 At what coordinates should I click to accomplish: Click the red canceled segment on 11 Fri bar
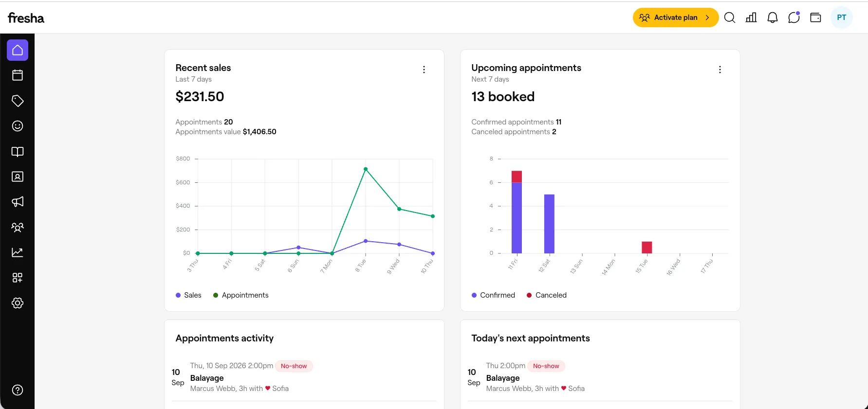[517, 177]
